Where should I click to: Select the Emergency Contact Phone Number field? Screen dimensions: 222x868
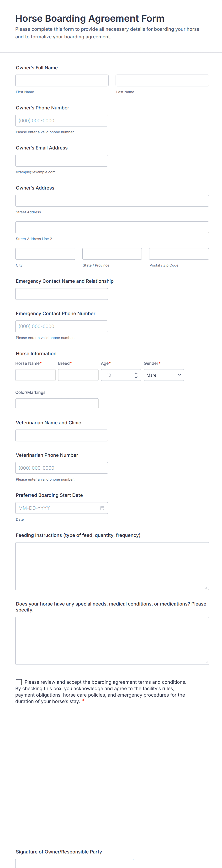click(x=61, y=326)
